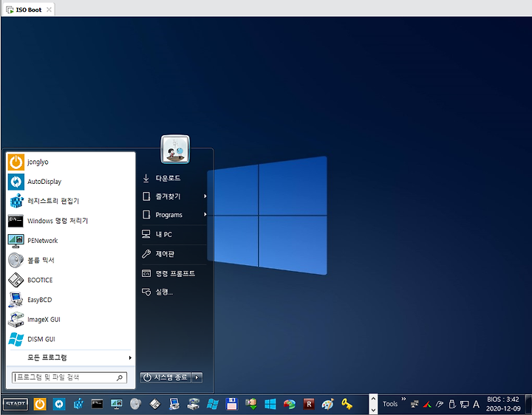This screenshot has width=532, height=415.
Task: Open 내 PC from start menu
Action: click(x=174, y=234)
